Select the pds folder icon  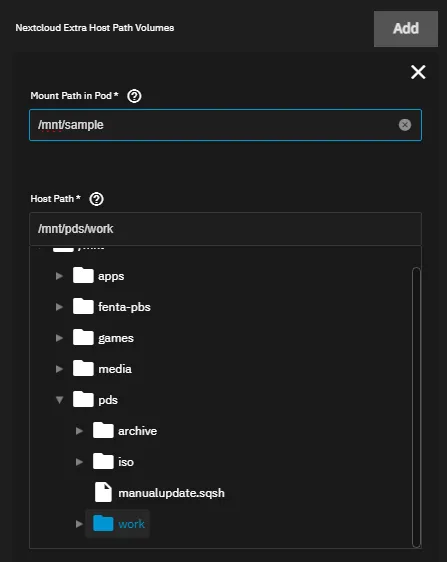83,399
